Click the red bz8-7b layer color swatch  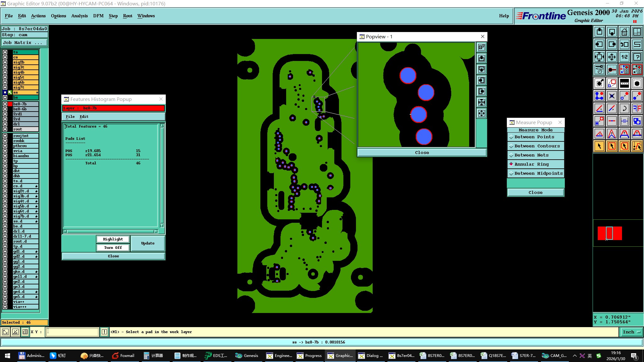[10, 104]
